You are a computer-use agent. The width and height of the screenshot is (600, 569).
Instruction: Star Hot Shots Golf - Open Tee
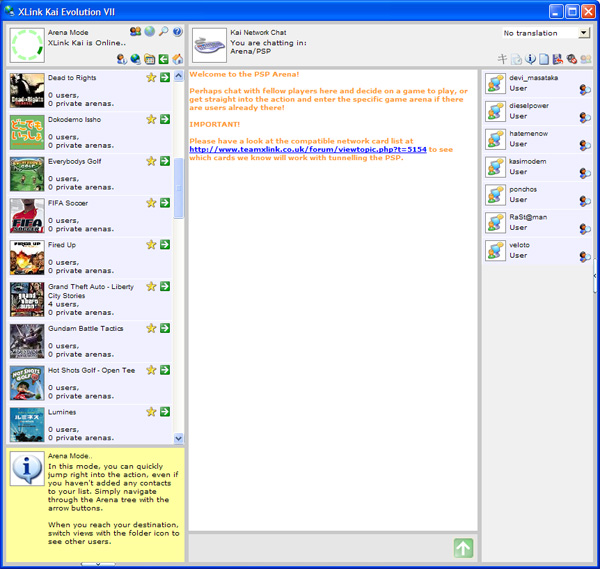151,370
